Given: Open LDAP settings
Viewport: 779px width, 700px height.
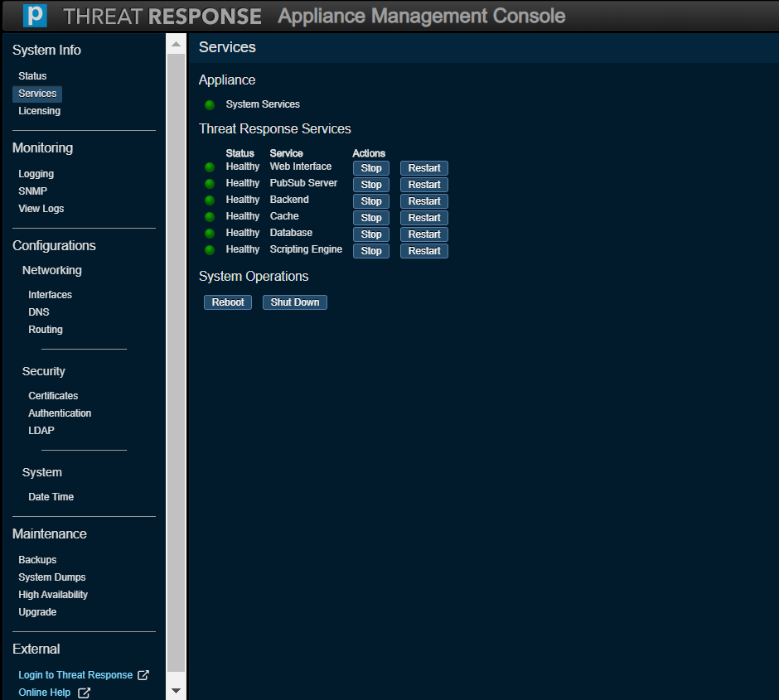Looking at the screenshot, I should [x=41, y=431].
